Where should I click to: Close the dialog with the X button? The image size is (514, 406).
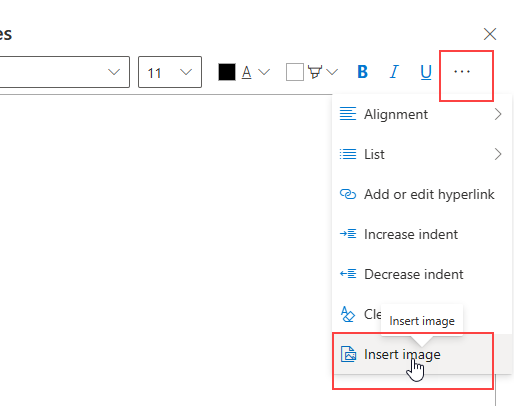[x=490, y=34]
